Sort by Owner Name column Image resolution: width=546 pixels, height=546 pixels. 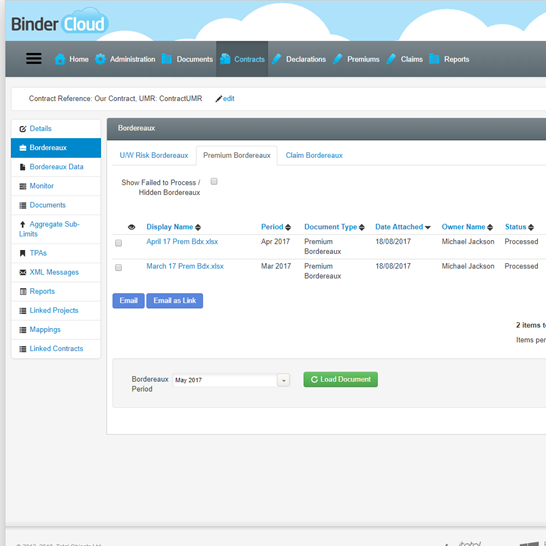(467, 227)
